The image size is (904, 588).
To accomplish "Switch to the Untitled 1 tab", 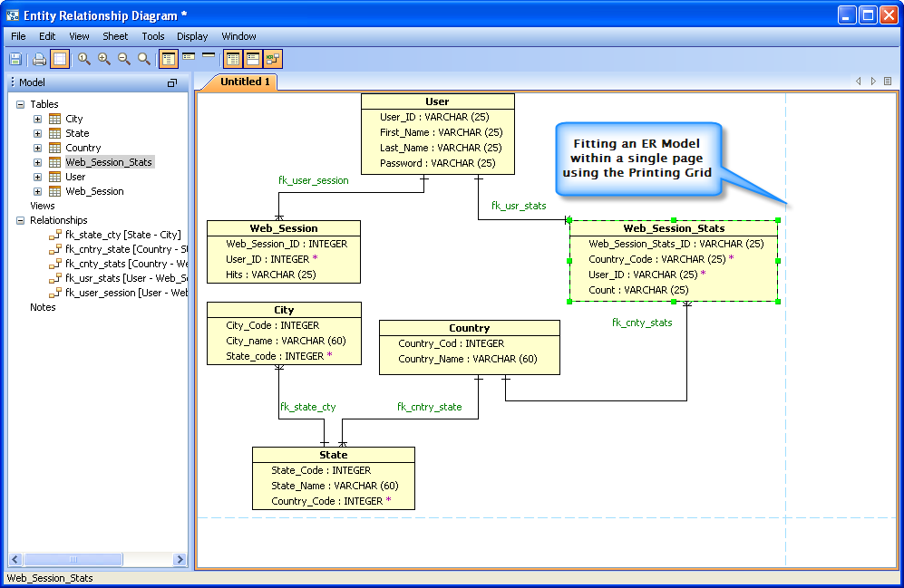I will 245,82.
